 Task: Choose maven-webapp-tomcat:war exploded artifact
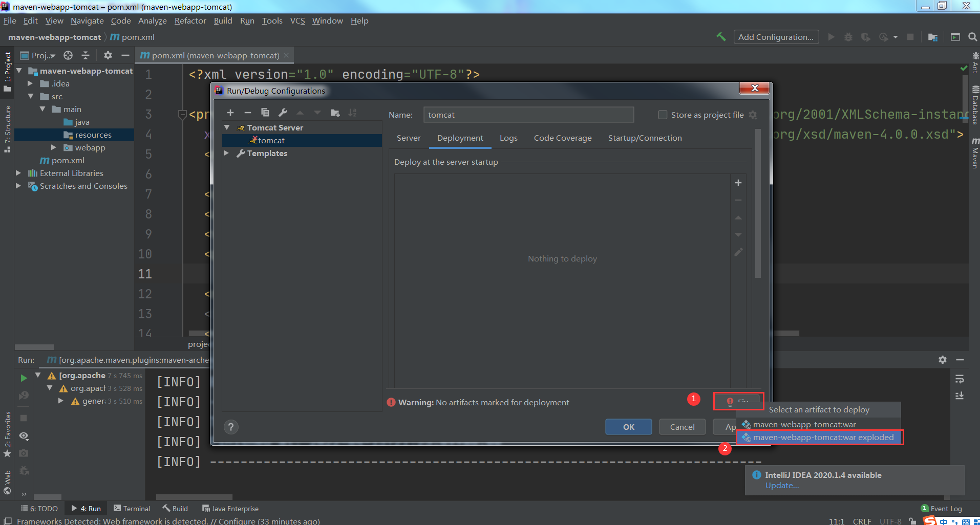tap(819, 437)
